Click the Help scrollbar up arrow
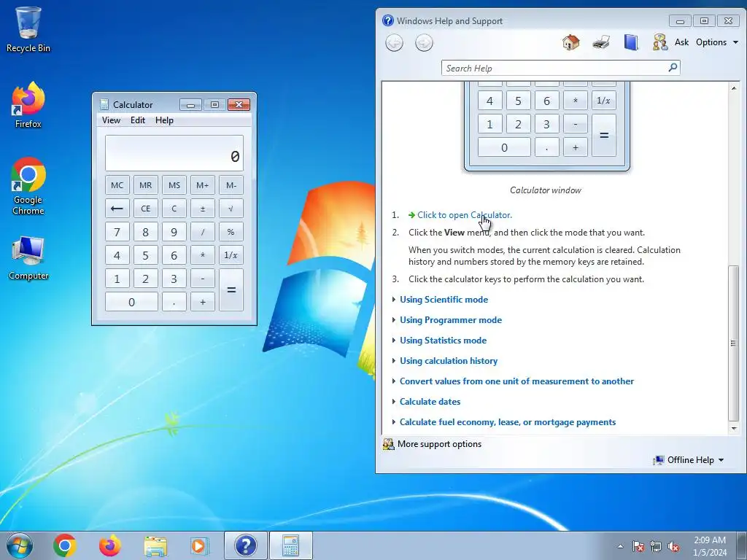 point(734,87)
